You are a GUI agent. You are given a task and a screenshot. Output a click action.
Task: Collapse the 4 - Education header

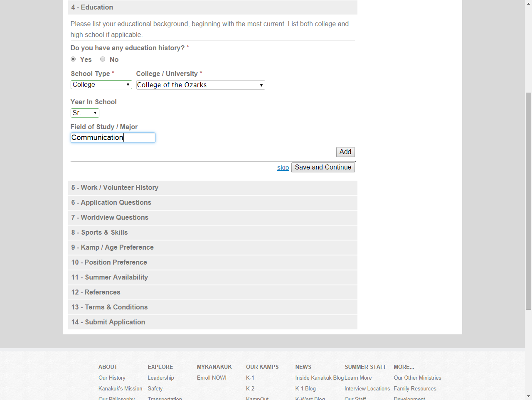point(92,7)
